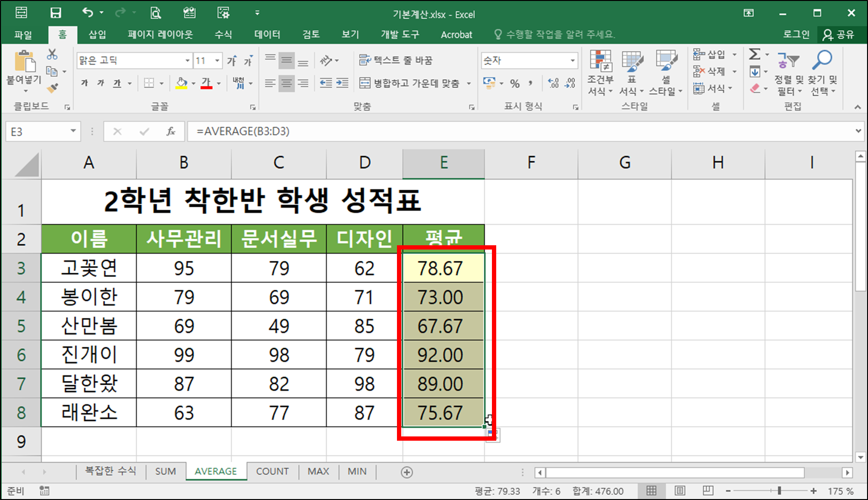The image size is (868, 500).
Task: Click the AutoSum (Σ) icon
Action: (755, 55)
